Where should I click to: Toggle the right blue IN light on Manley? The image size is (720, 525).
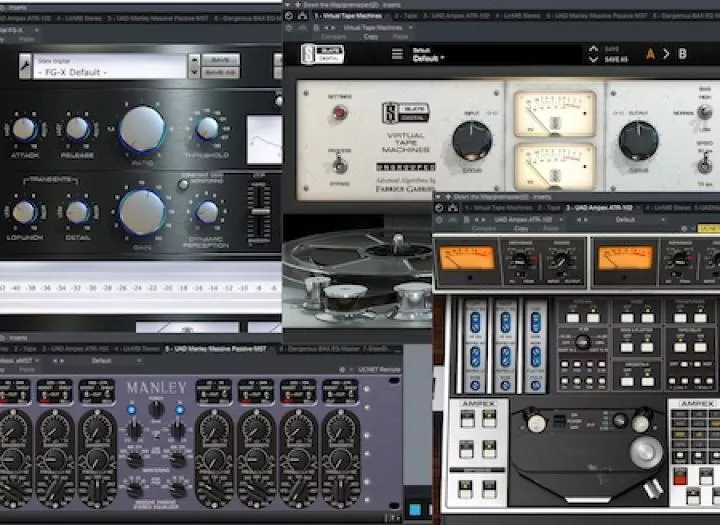180,410
